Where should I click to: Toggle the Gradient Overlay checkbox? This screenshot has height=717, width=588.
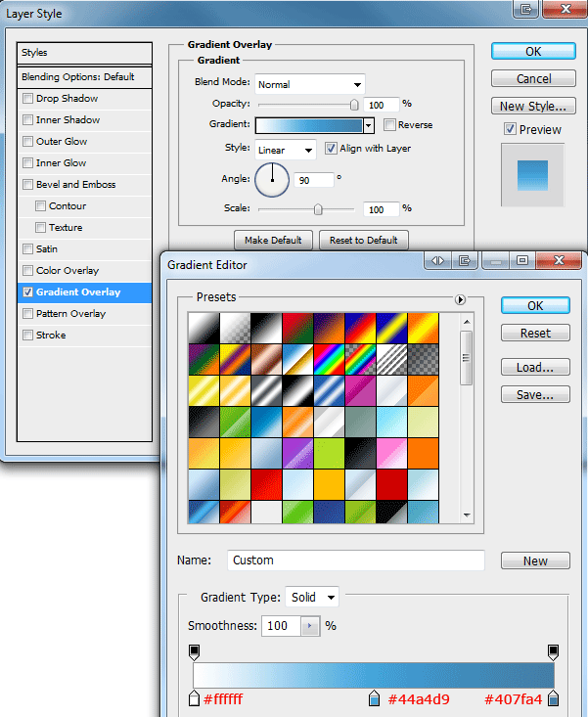28,291
